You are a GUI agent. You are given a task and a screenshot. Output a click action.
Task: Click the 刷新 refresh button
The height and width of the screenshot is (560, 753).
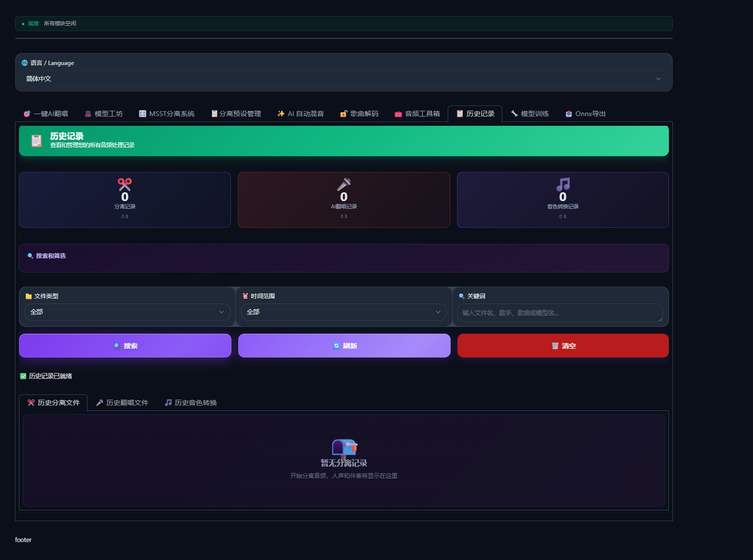tap(344, 345)
